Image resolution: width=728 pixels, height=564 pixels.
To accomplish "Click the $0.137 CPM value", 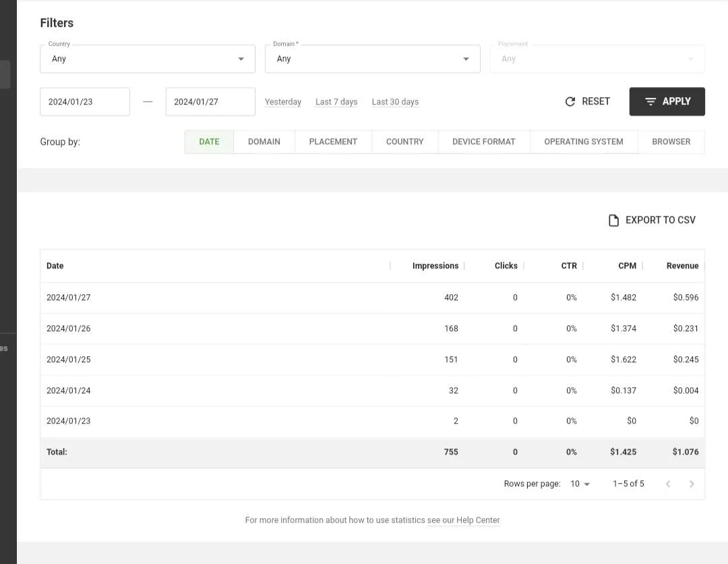I will tap(624, 391).
